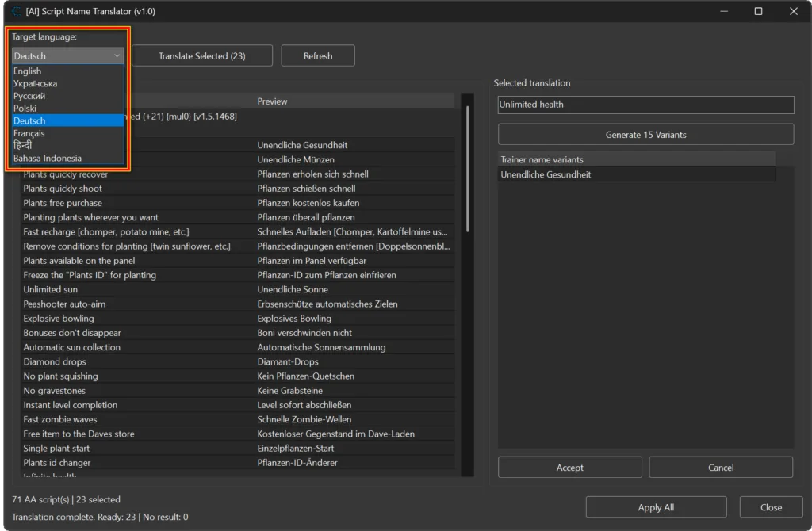Viewport: 812px width, 531px height.
Task: Select Fast recharge [chomper, potato mine] row
Action: [x=238, y=232]
